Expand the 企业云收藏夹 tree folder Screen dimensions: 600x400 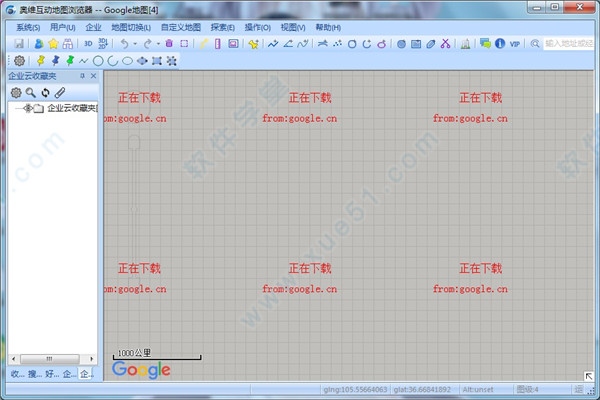point(28,108)
